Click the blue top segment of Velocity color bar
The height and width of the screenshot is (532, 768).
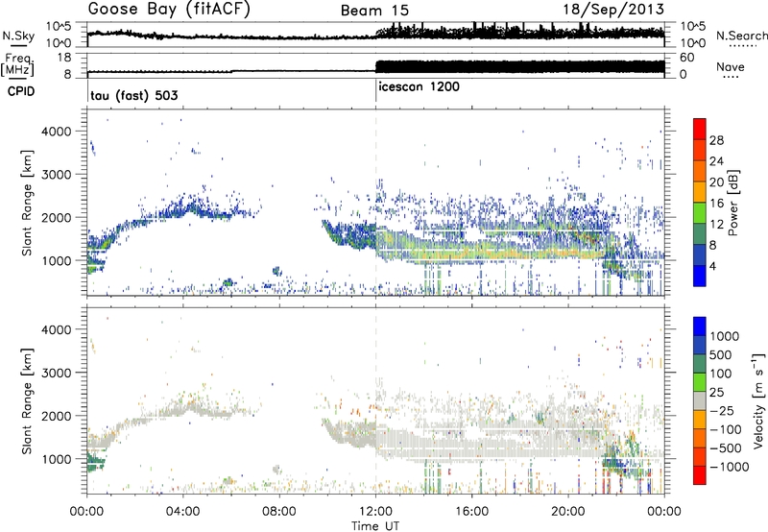pyautogui.click(x=700, y=326)
